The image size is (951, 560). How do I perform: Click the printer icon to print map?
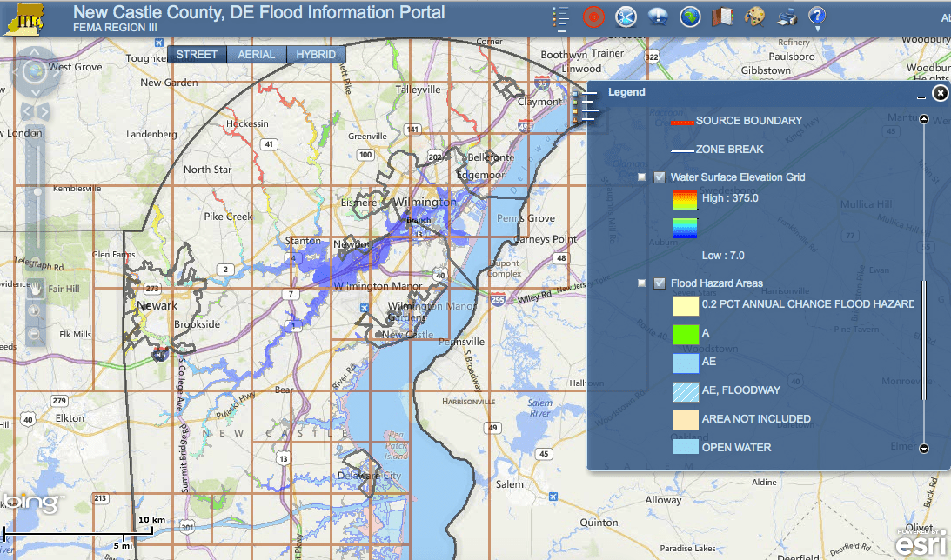(787, 17)
